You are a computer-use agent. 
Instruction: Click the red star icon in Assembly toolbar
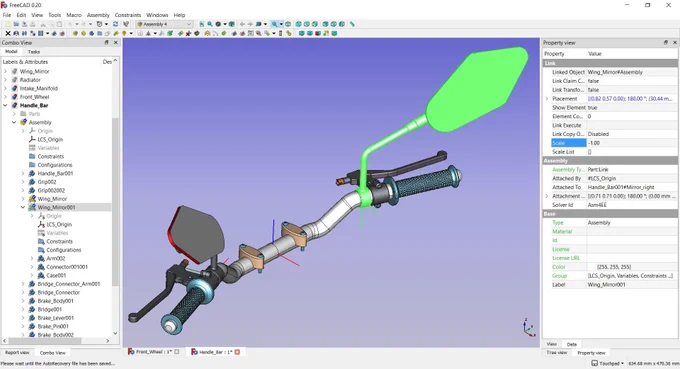click(188, 33)
